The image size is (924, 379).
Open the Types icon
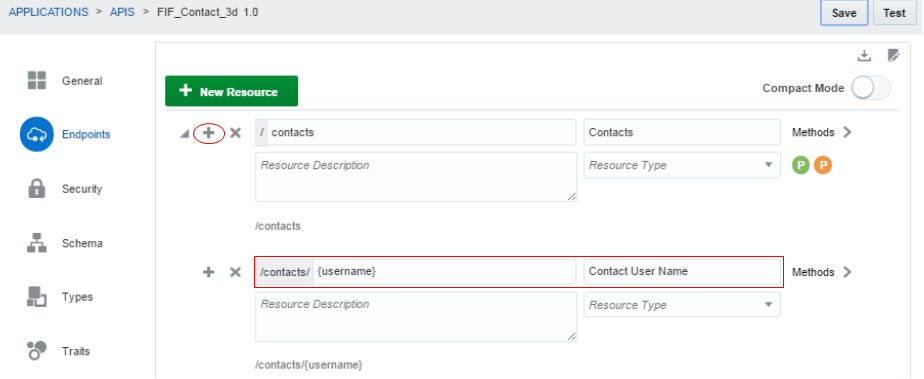[37, 296]
